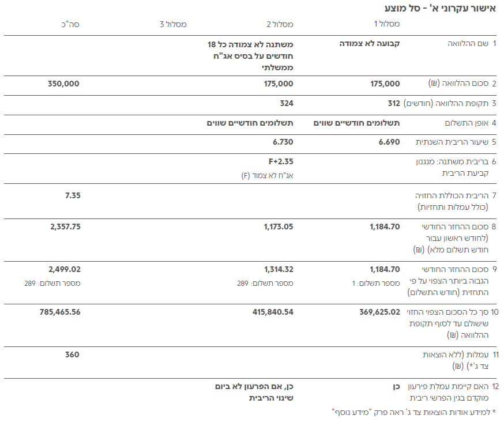Viewport: 504px width, 430px height.
Task: Select loan name 'קבועה לא צמודה'
Action: pyautogui.click(x=369, y=44)
